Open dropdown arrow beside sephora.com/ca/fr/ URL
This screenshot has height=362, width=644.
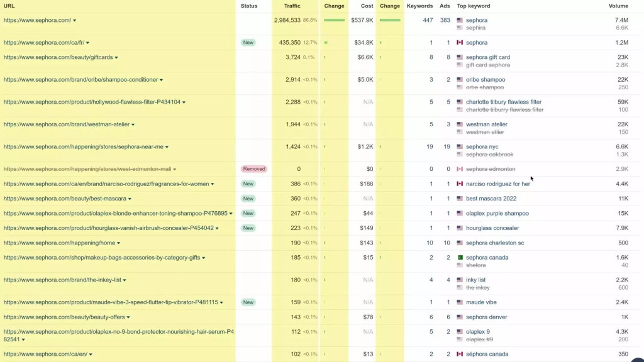(87, 43)
